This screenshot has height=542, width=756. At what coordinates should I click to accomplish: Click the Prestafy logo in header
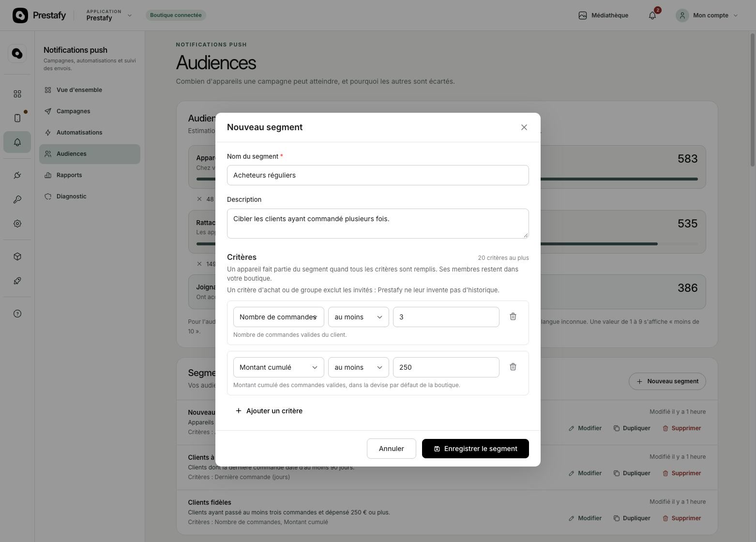click(39, 15)
